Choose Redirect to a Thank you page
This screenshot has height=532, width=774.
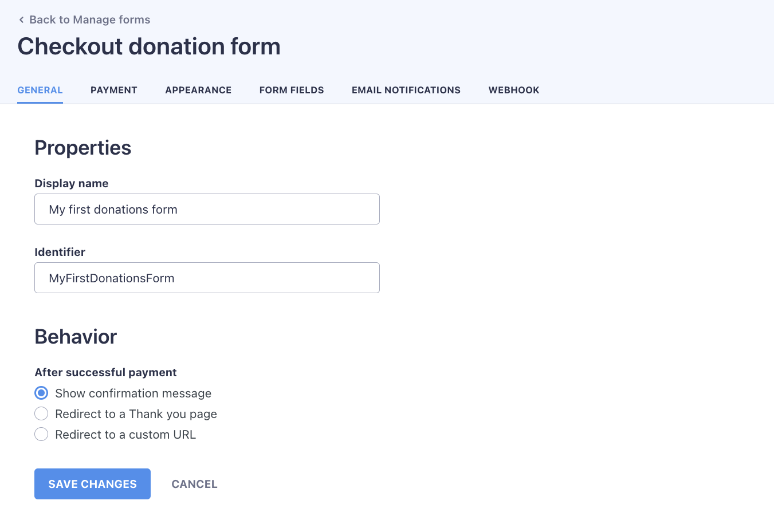tap(41, 413)
